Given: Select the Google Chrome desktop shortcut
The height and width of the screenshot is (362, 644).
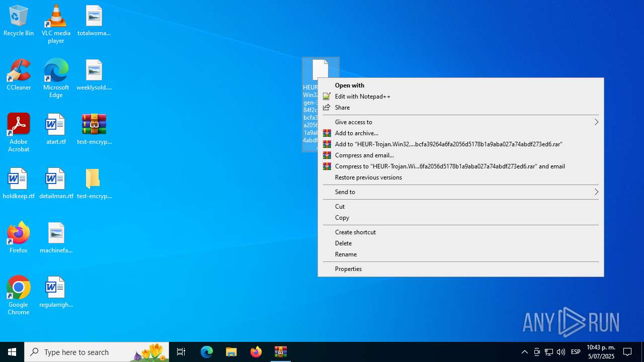Looking at the screenshot, I should [19, 296].
